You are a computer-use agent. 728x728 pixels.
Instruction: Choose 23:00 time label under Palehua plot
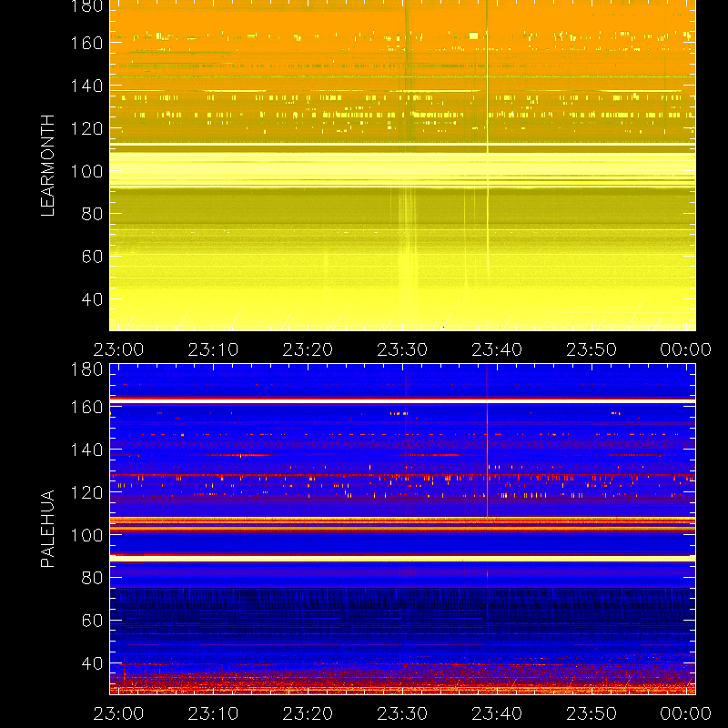(x=118, y=713)
